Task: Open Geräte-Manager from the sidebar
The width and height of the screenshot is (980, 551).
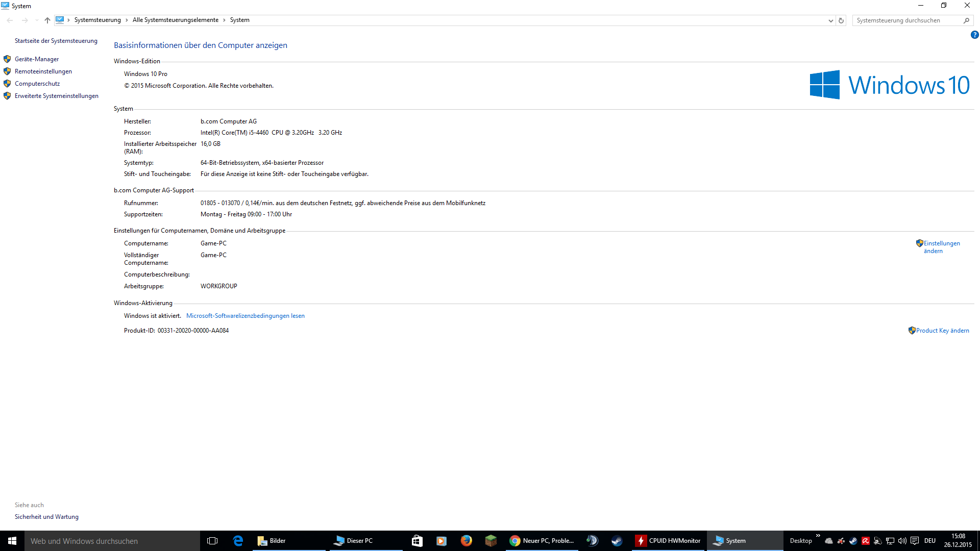Action: click(37, 59)
